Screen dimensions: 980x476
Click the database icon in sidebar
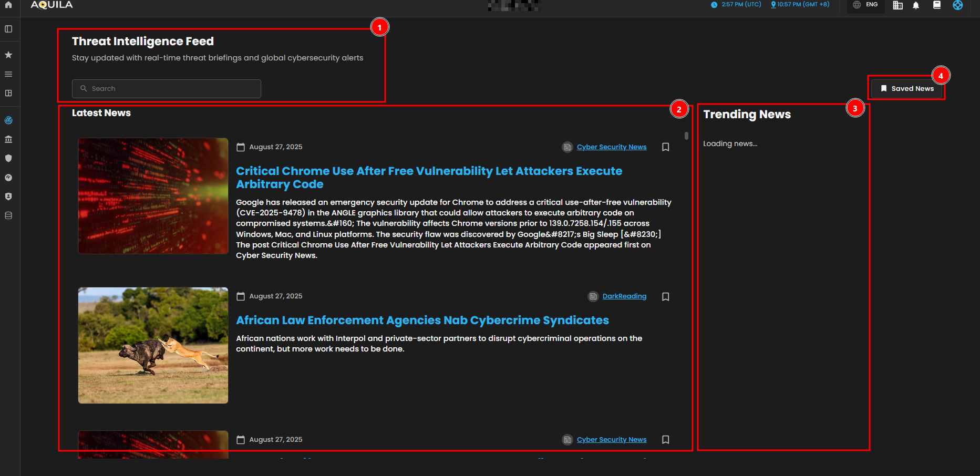coord(8,215)
